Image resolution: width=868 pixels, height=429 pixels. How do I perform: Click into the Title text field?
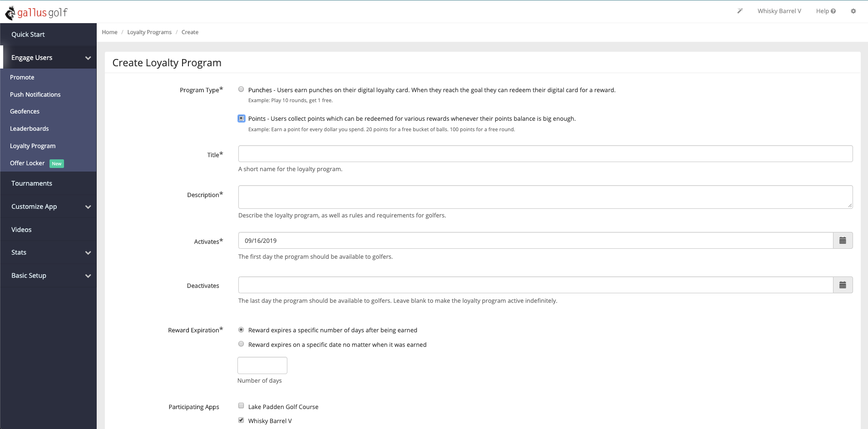tap(545, 154)
